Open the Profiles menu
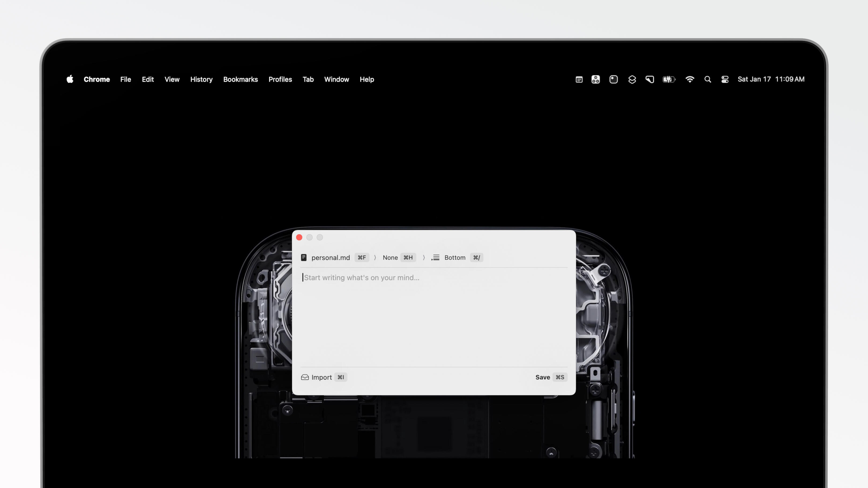The width and height of the screenshot is (868, 488). (280, 80)
